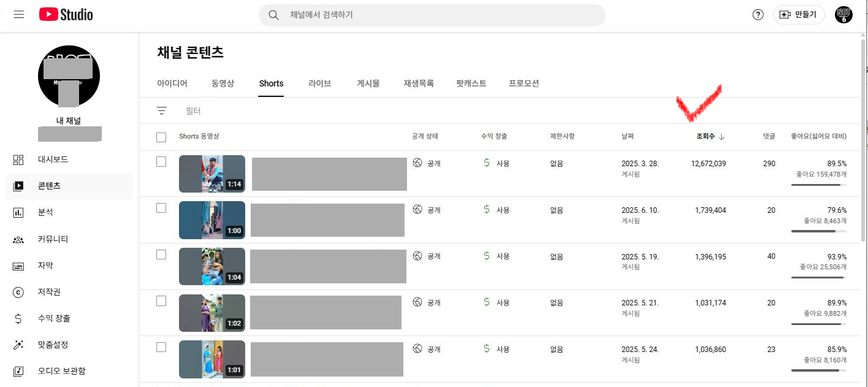Sort by the 날짜 column header

(x=628, y=136)
